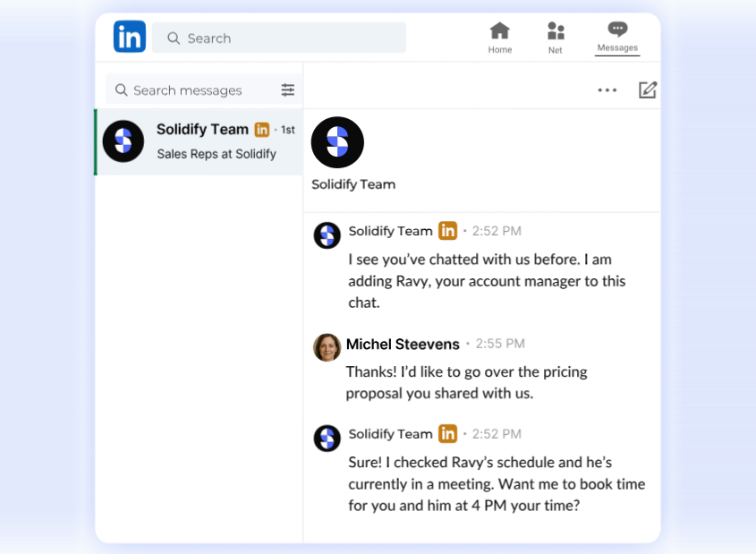This screenshot has width=756, height=554.
Task: Open the Messages tab
Action: pyautogui.click(x=617, y=38)
